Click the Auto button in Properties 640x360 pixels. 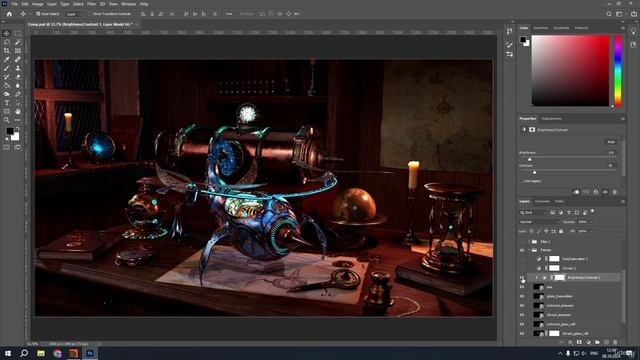point(611,142)
